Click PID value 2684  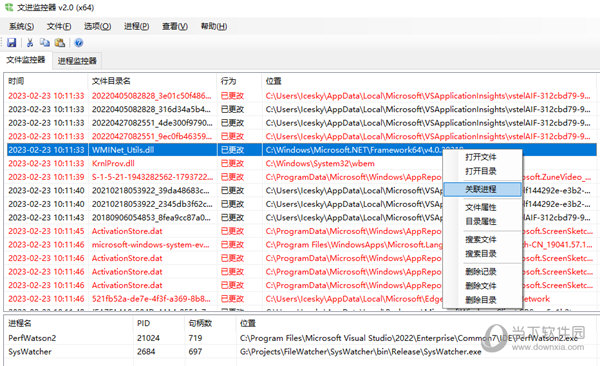[x=146, y=351]
